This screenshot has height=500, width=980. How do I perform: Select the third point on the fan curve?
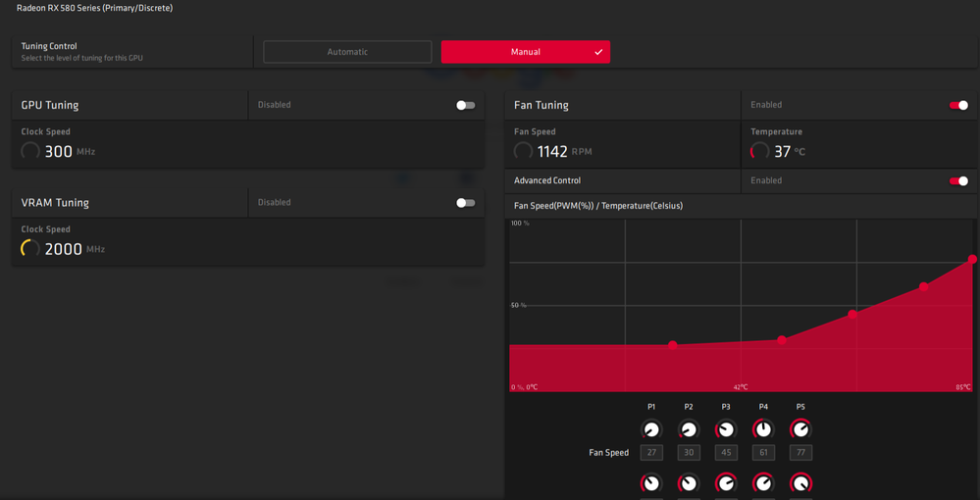(x=852, y=314)
